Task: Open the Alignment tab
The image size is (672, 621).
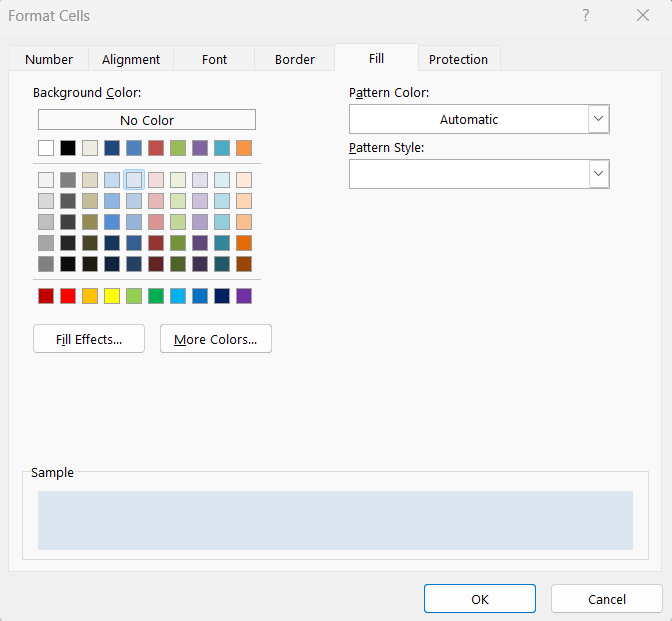Action: 131,59
